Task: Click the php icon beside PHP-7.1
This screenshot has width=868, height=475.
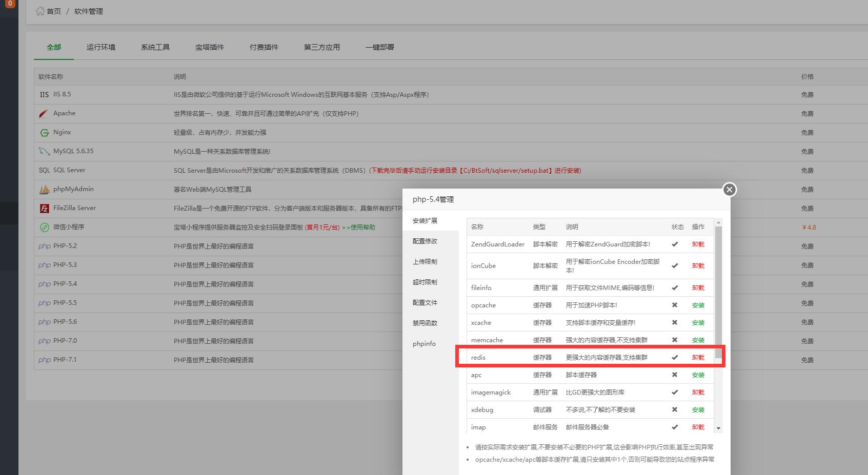Action: click(x=44, y=360)
